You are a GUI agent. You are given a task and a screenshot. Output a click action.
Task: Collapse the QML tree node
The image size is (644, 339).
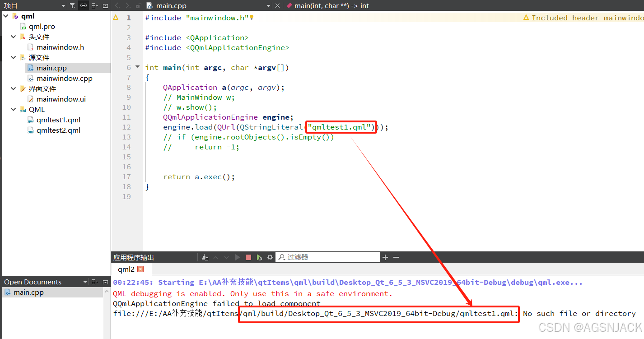(13, 109)
